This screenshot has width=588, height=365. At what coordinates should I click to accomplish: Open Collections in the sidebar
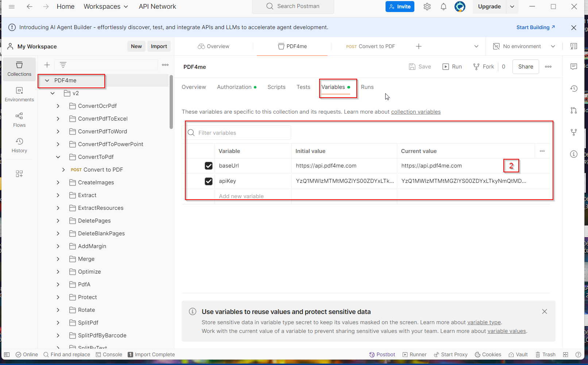[19, 69]
